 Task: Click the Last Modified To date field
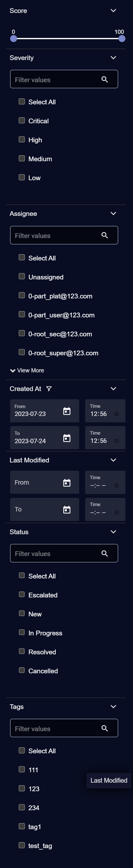coord(45,510)
